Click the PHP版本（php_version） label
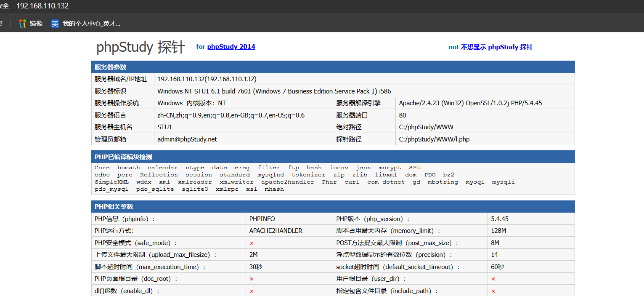The width and height of the screenshot is (644, 296). (373, 219)
